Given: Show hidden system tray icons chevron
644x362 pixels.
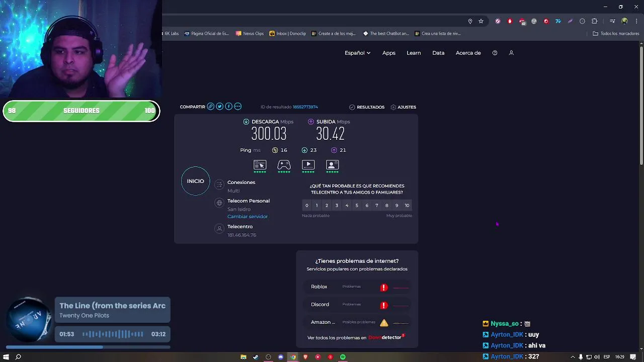Looking at the screenshot, I should tap(573, 357).
